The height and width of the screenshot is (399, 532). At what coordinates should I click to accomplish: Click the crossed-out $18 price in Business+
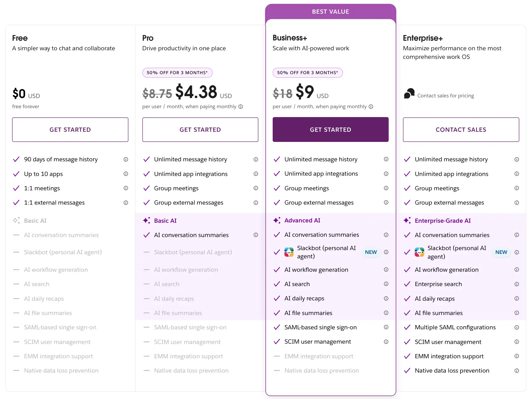282,93
